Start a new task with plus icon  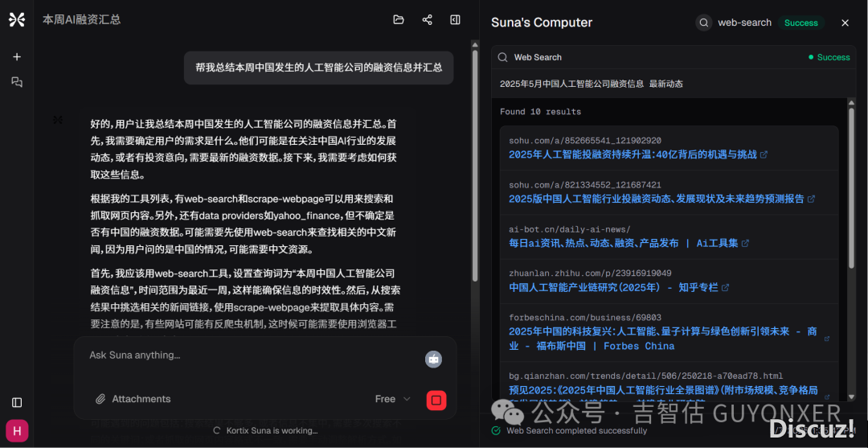pyautogui.click(x=17, y=57)
